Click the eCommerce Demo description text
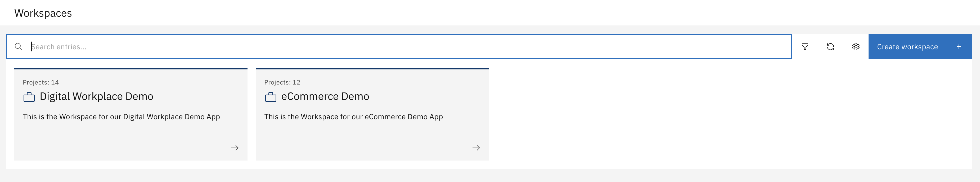 pos(353,117)
